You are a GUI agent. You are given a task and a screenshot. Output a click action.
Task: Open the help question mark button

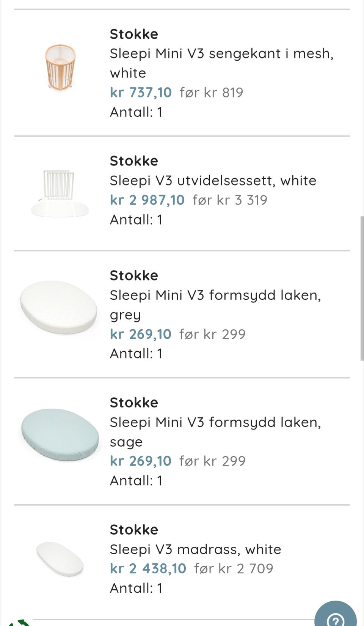pos(335,615)
